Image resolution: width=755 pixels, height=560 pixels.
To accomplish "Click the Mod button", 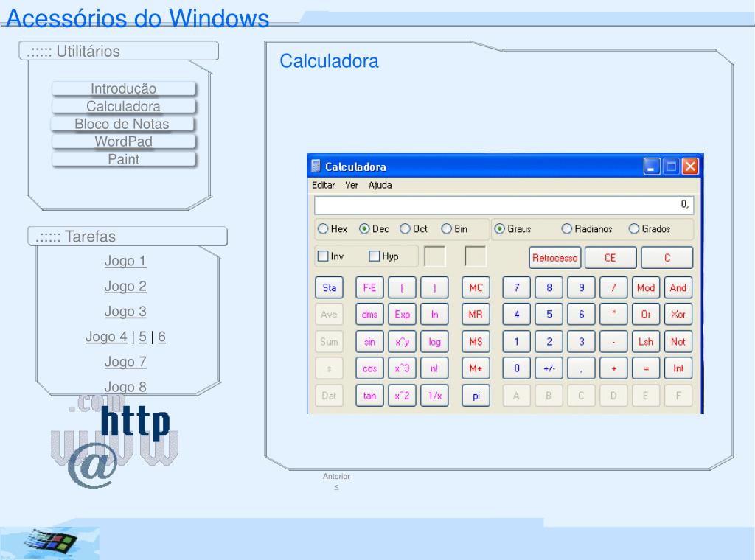I will pos(646,287).
